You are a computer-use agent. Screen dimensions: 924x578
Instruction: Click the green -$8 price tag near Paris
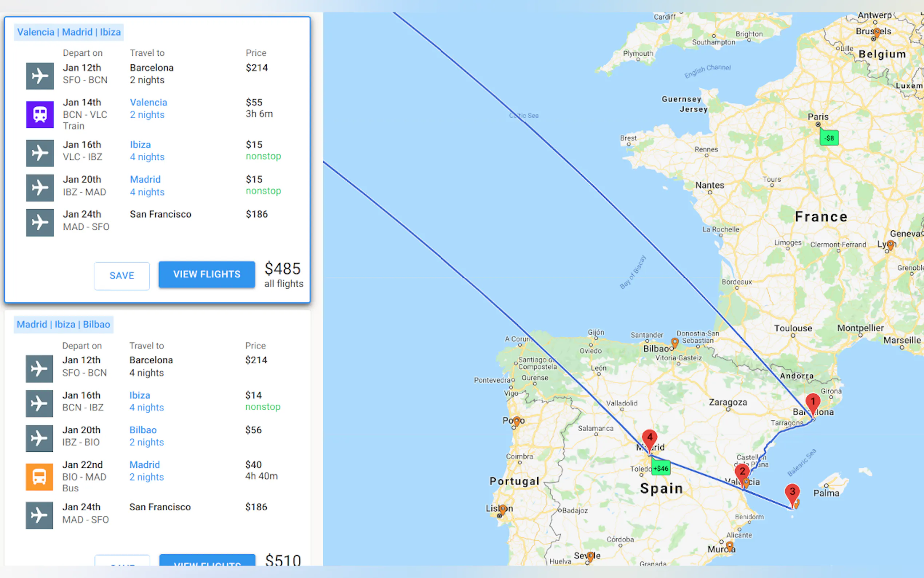click(x=829, y=138)
